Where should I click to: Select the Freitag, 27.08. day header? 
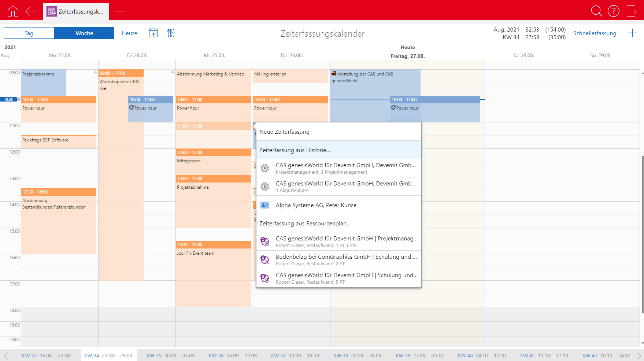coord(407,56)
